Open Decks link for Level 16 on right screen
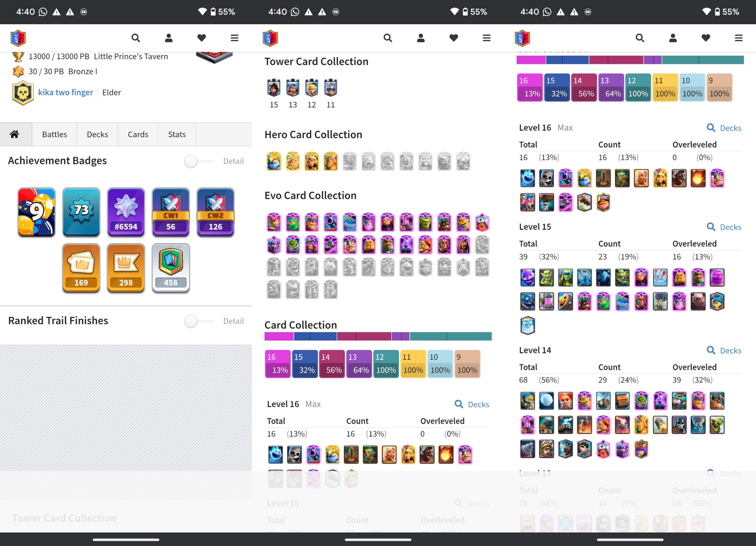Viewport: 756px width, 546px height. [724, 128]
